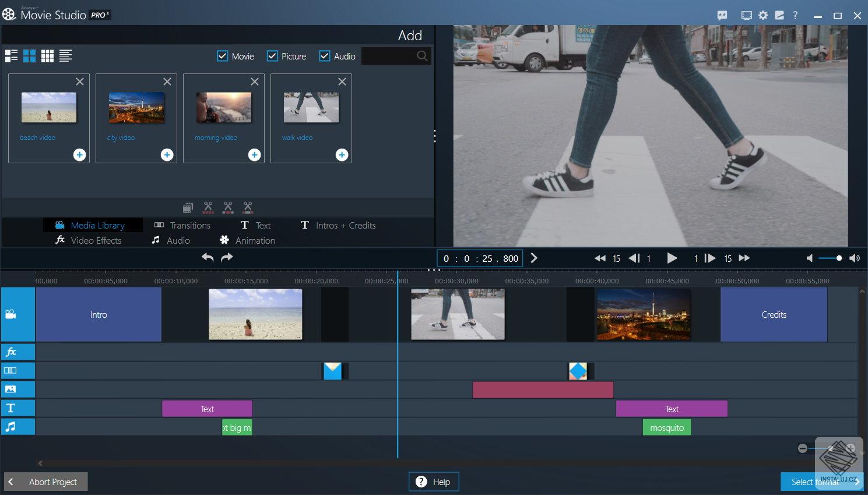Screen dimensions: 868x495
Task: Open the trim/cut video tool icon
Action: pyautogui.click(x=187, y=207)
